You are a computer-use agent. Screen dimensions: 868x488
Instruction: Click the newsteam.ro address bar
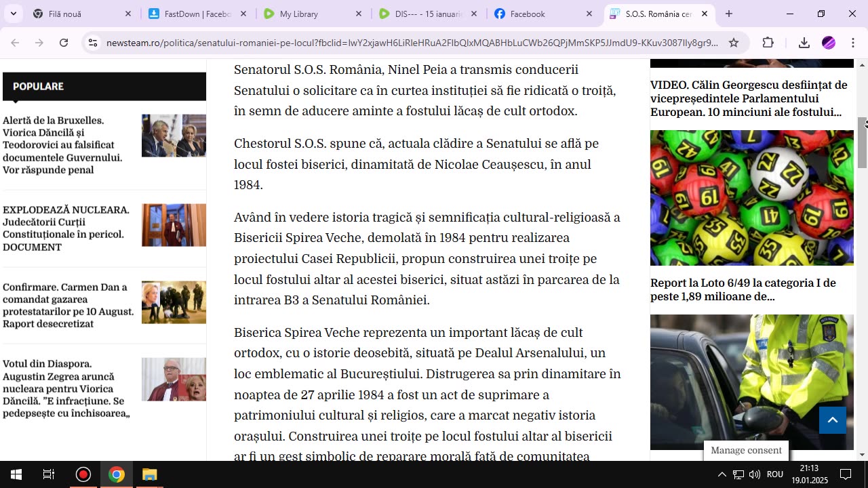(x=412, y=43)
